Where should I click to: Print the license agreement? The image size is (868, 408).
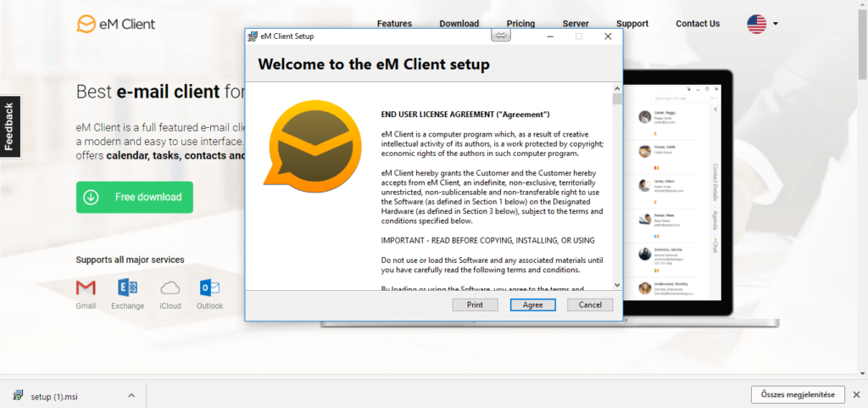[475, 305]
